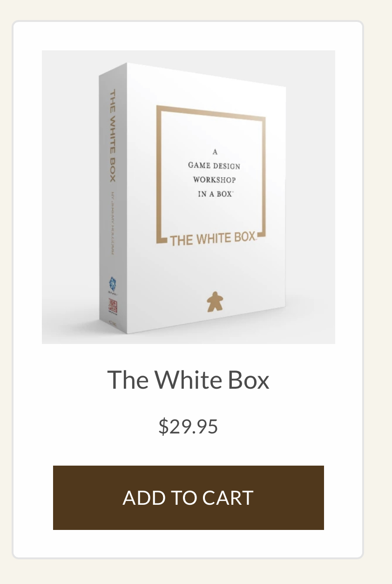The image size is (392, 584).
Task: Open The White Box product title link
Action: click(x=189, y=379)
